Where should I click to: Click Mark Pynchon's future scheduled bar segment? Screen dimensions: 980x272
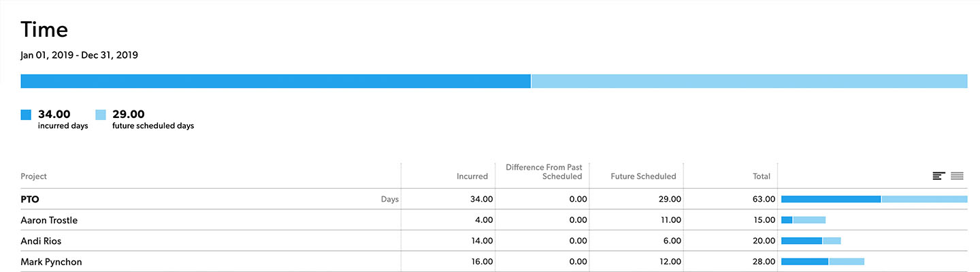[x=847, y=261]
